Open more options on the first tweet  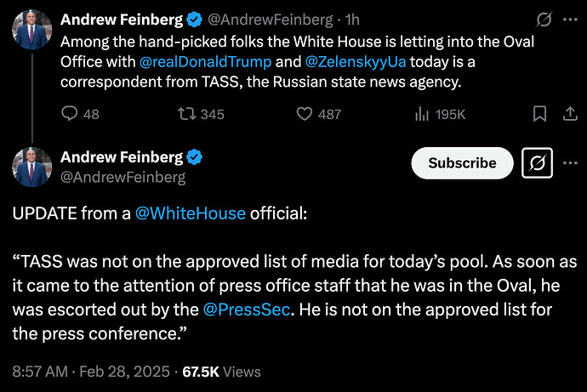570,20
